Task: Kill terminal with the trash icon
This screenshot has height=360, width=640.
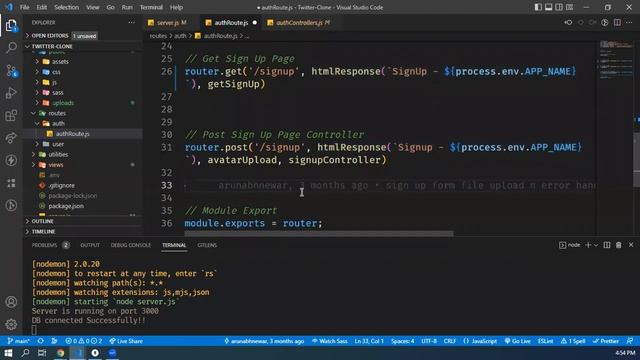Action: (619, 245)
